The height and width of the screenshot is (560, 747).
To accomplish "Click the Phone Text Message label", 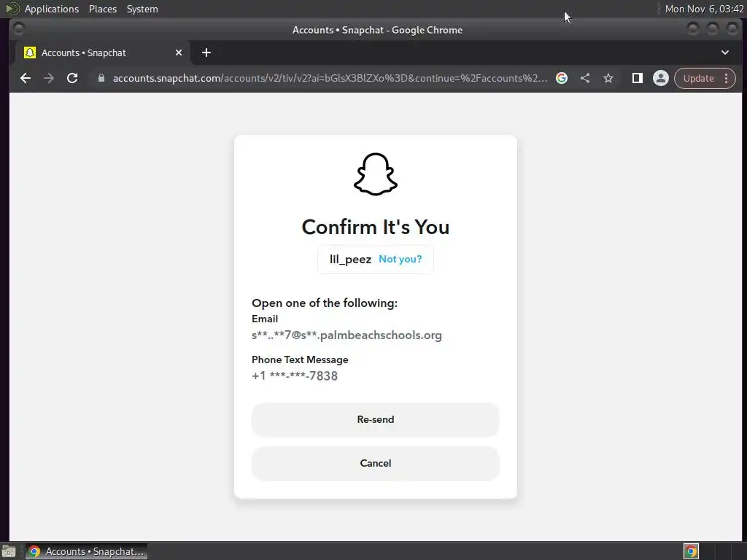I will tap(300, 359).
